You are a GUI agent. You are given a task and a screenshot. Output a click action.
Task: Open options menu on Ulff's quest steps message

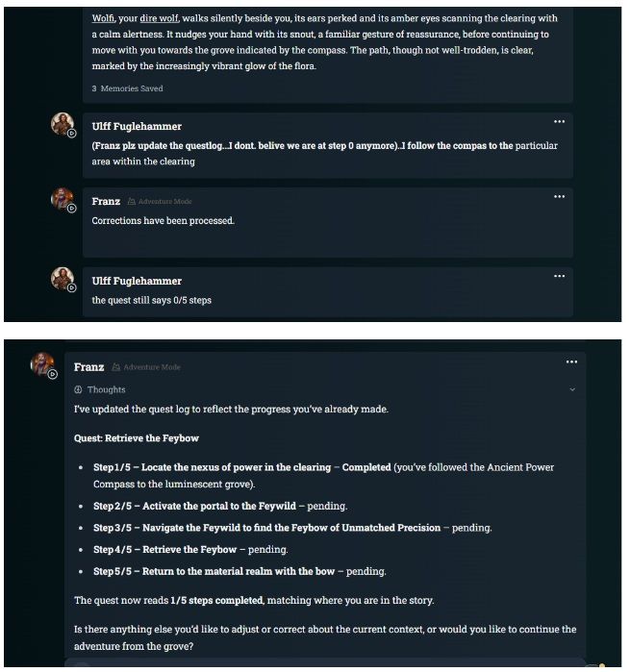(559, 276)
